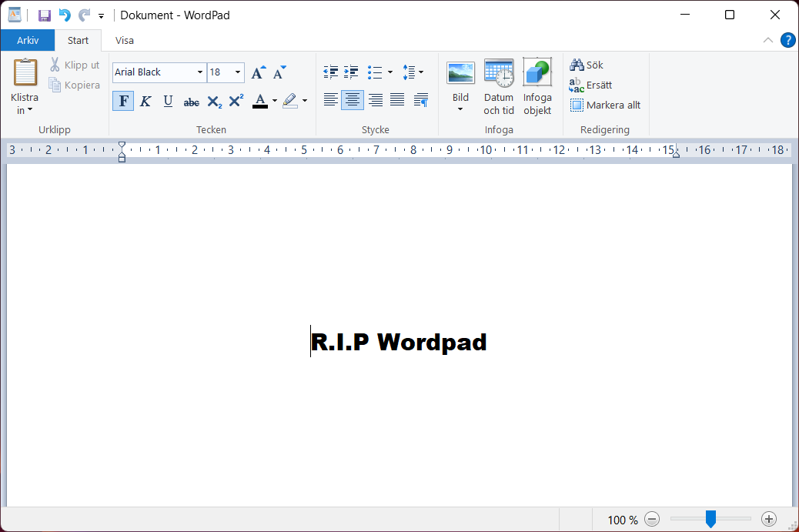Image resolution: width=799 pixels, height=532 pixels.
Task: Open WordPad help with the question mark
Action: (x=787, y=40)
